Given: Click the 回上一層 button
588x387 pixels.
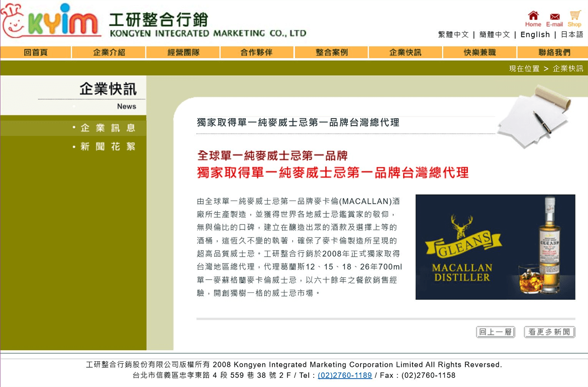Looking at the screenshot, I should 496,332.
